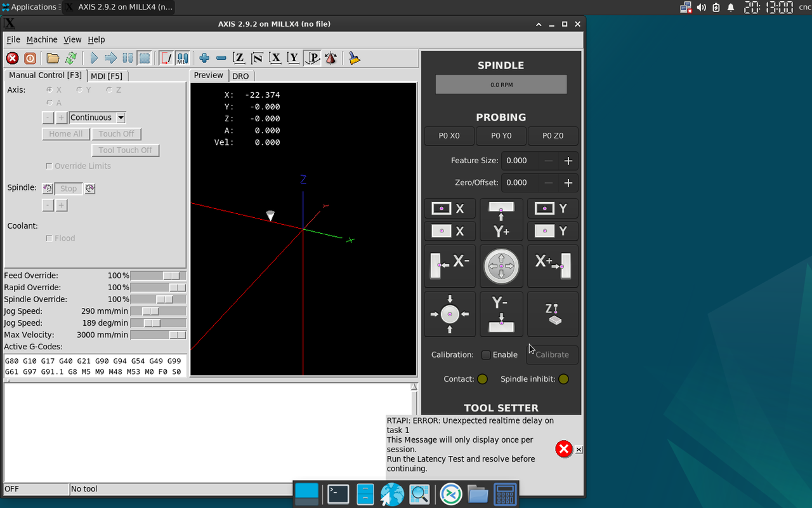Select Y front view icon
Image resolution: width=812 pixels, height=508 pixels.
[x=293, y=58]
